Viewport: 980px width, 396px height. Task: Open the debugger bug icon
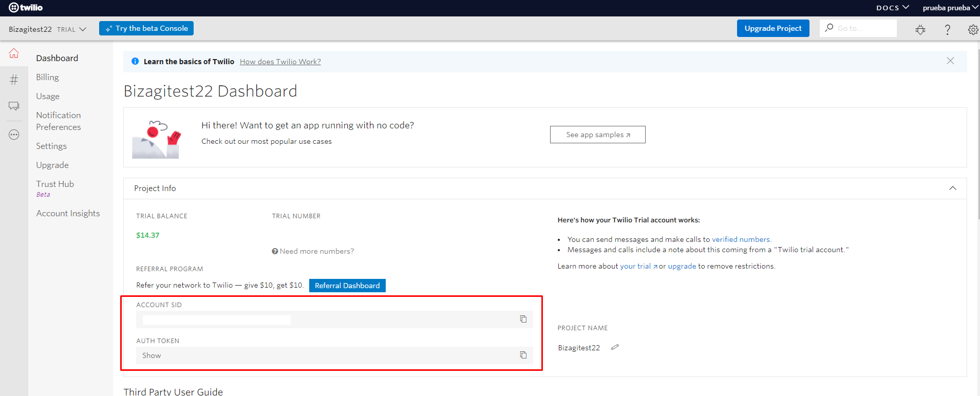click(920, 30)
